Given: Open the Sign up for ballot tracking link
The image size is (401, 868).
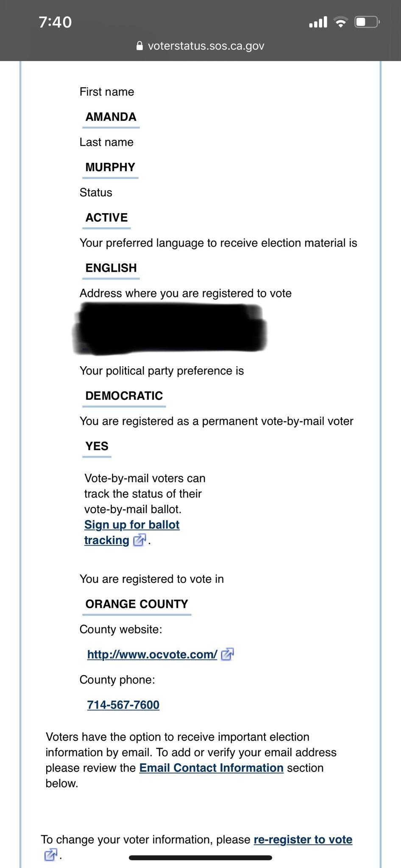Looking at the screenshot, I should point(132,525).
